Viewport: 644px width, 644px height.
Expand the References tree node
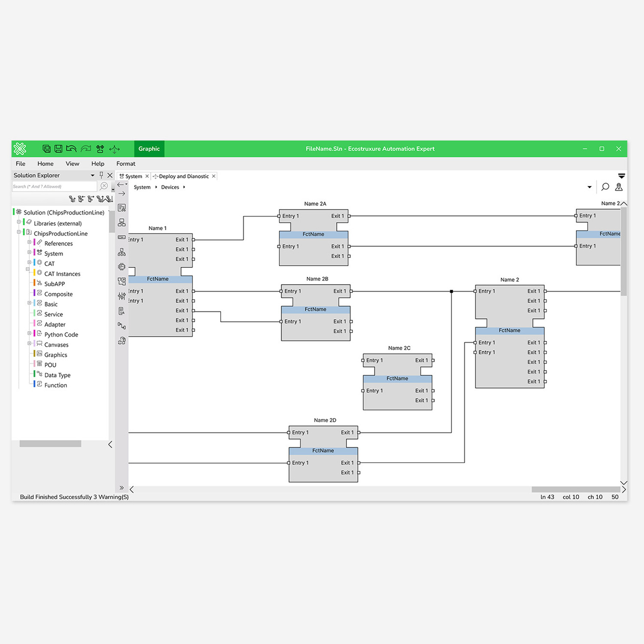pyautogui.click(x=29, y=243)
